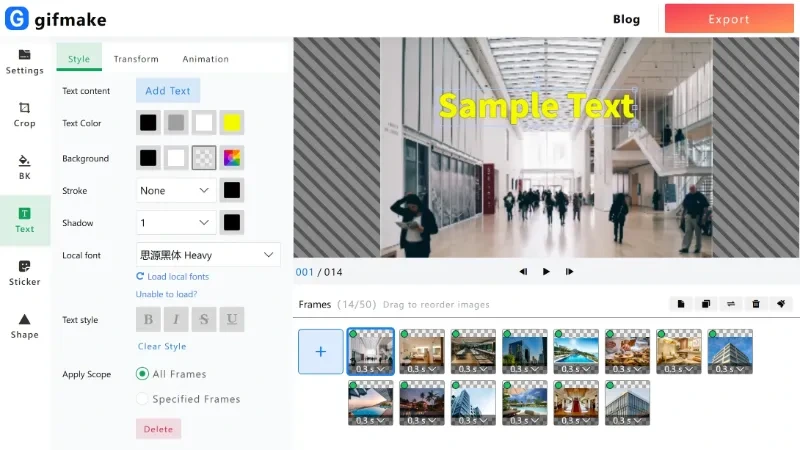Viewport: 800px width, 450px height.
Task: Step to the previous frame
Action: tap(523, 271)
